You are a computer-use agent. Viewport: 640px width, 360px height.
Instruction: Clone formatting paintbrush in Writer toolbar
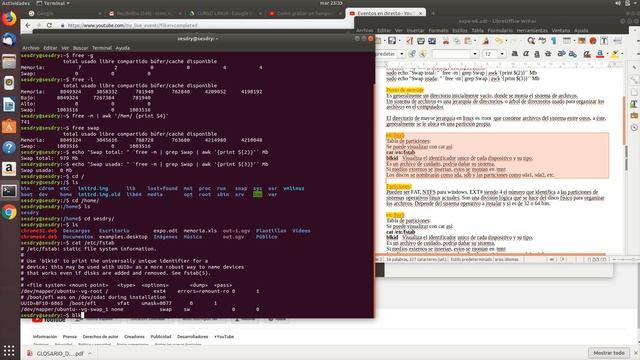(x=486, y=40)
